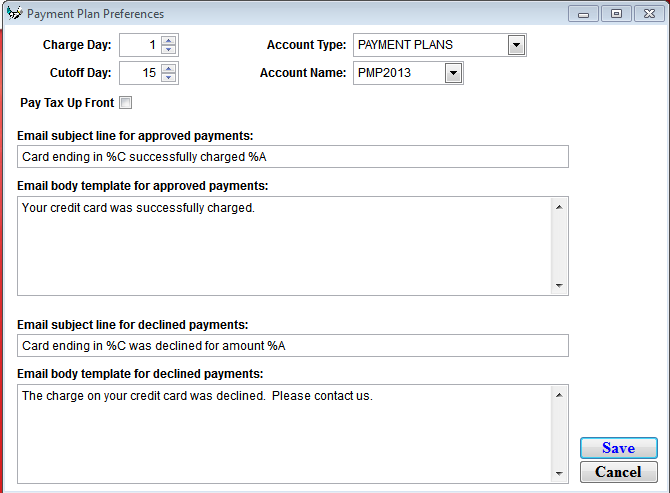The image size is (670, 493).
Task: Click the Cutoff Day label
Action: [x=80, y=73]
